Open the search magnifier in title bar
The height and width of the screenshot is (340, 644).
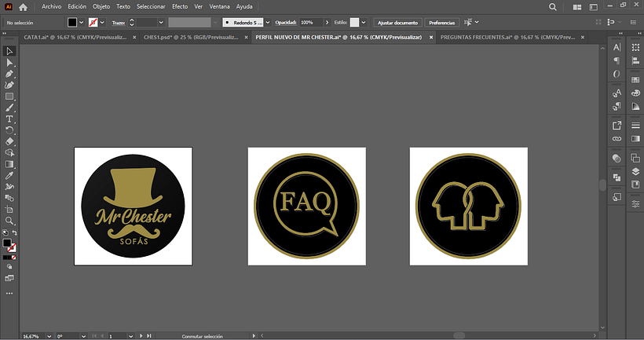553,7
